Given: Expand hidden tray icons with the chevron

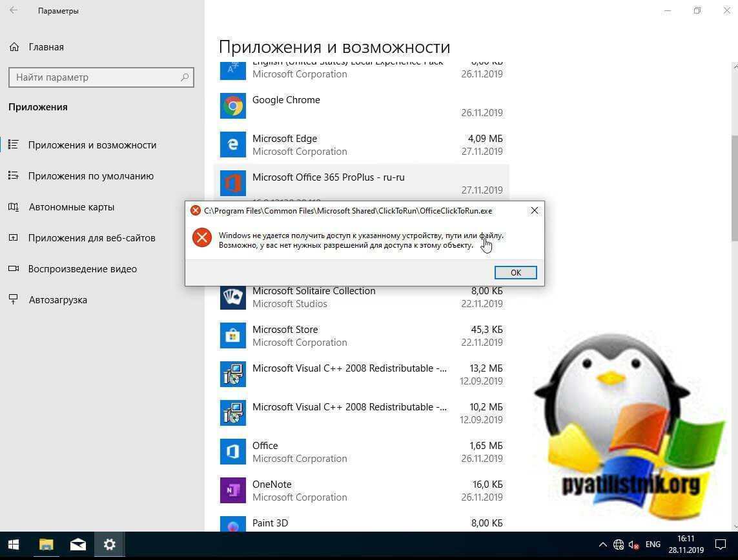Looking at the screenshot, I should click(603, 545).
